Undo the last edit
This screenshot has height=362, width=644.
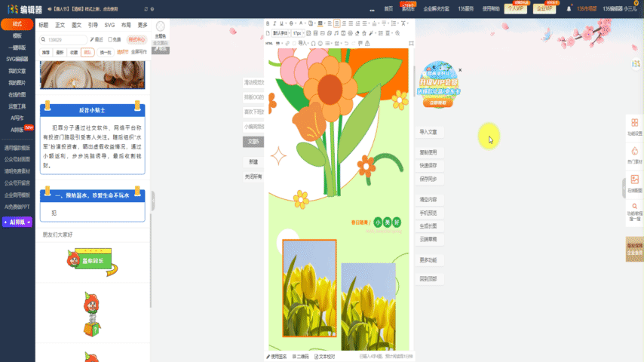[x=346, y=43]
